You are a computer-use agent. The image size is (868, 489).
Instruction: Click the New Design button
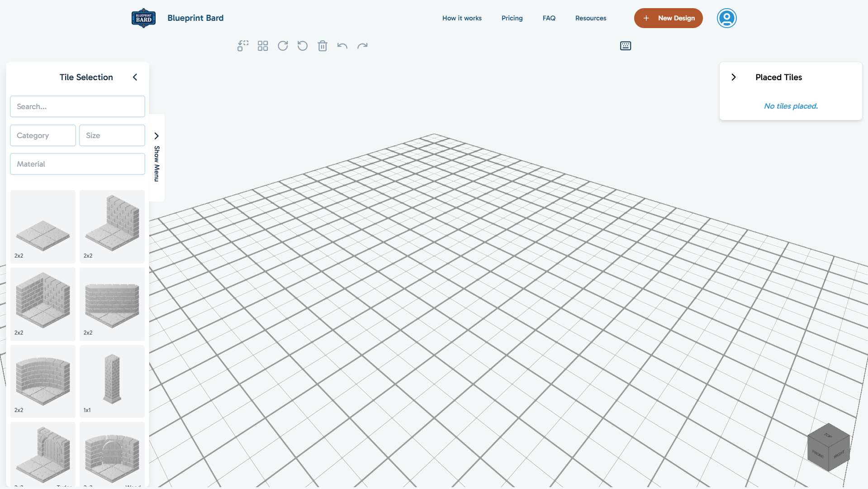click(x=668, y=18)
